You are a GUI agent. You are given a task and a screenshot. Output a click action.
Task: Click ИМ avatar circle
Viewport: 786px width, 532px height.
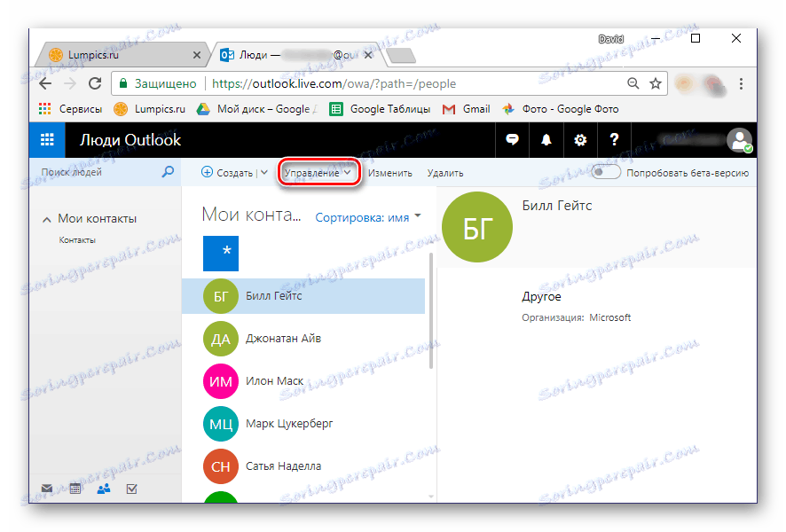click(221, 381)
